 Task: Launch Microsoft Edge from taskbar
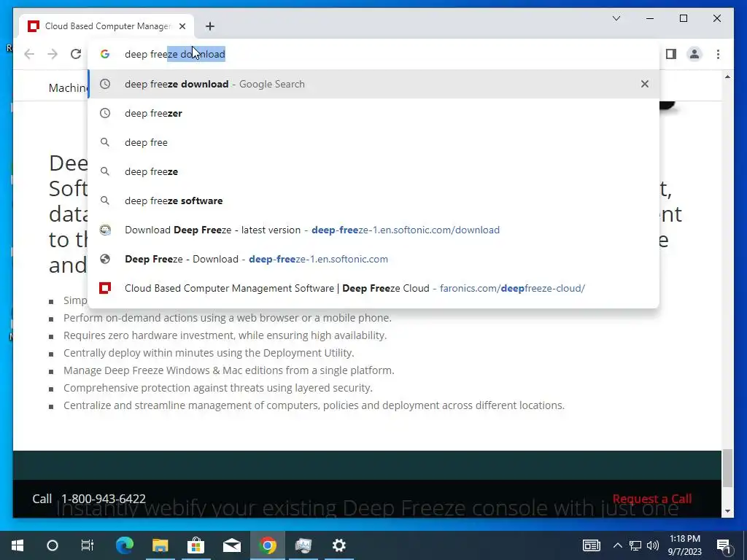coord(125,545)
